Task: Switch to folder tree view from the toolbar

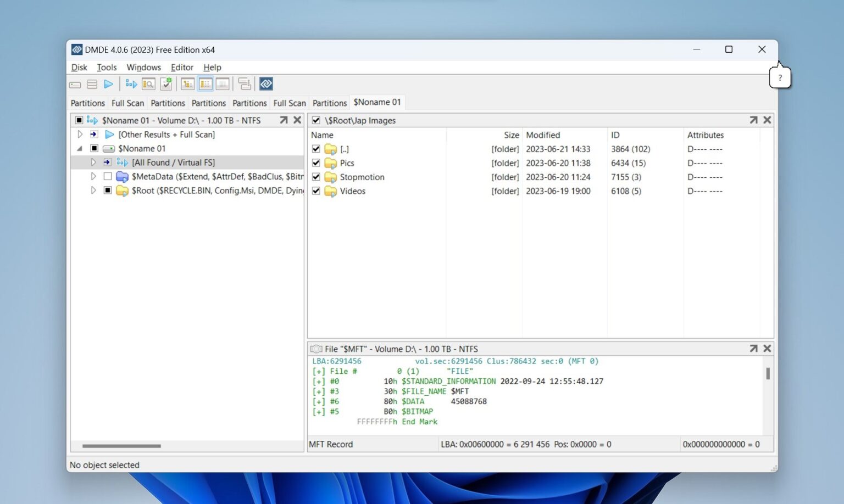Action: 187,83
